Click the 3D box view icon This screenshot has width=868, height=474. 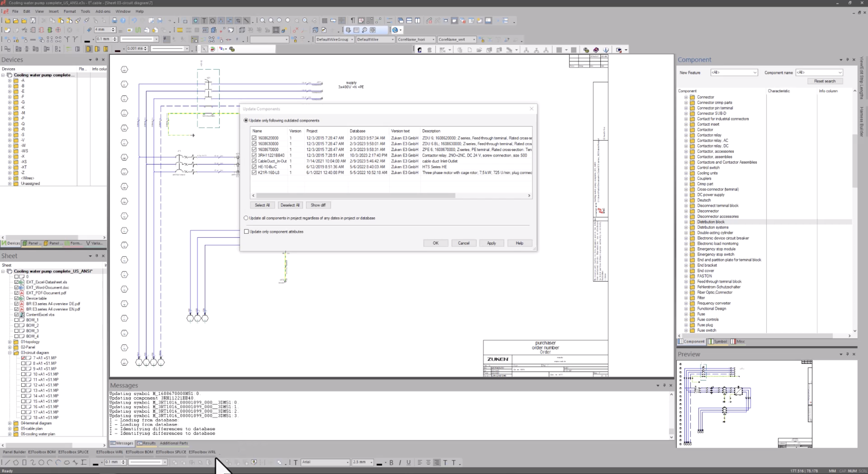click(242, 30)
